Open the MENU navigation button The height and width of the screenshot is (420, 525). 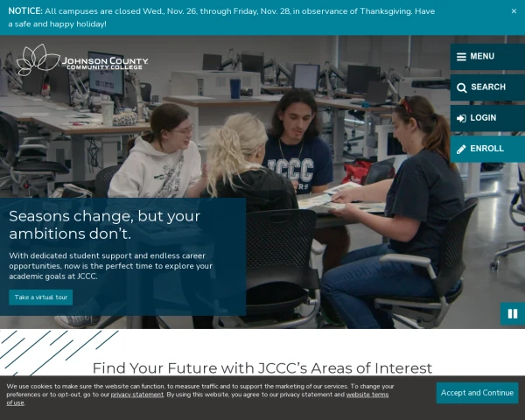coord(487,56)
